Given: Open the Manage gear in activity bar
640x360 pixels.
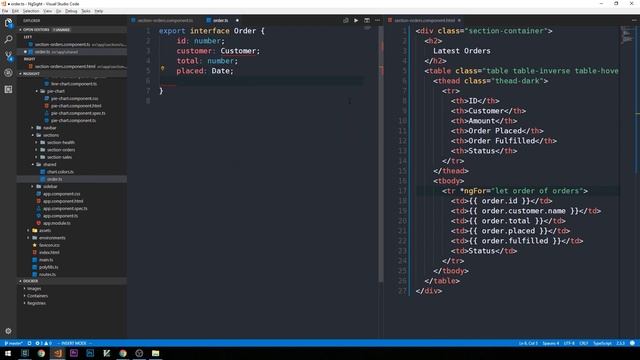Looking at the screenshot, I should 8,331.
